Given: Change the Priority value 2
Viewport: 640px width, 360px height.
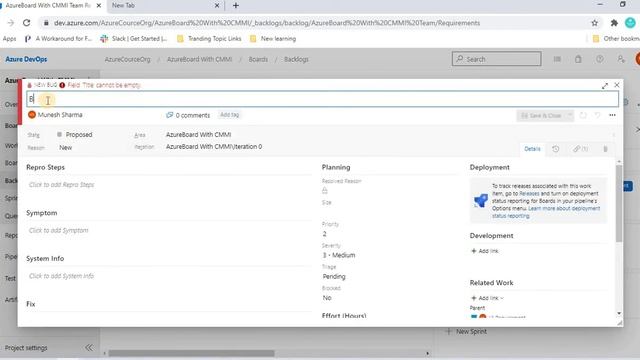Looking at the screenshot, I should click(324, 234).
